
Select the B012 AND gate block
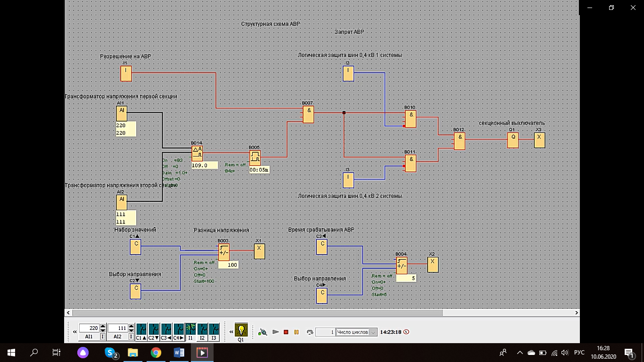click(460, 141)
